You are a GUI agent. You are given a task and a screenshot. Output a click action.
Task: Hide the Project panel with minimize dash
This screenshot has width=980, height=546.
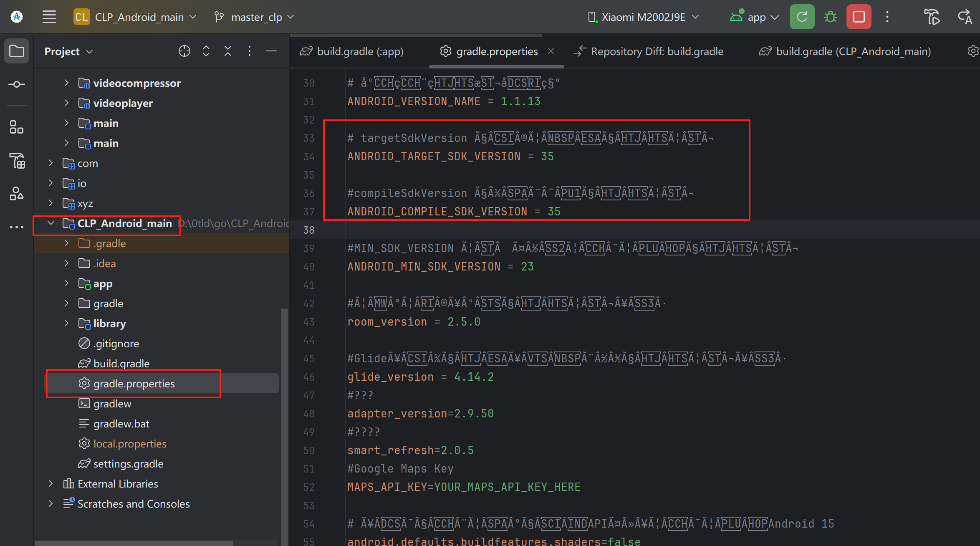click(x=271, y=51)
